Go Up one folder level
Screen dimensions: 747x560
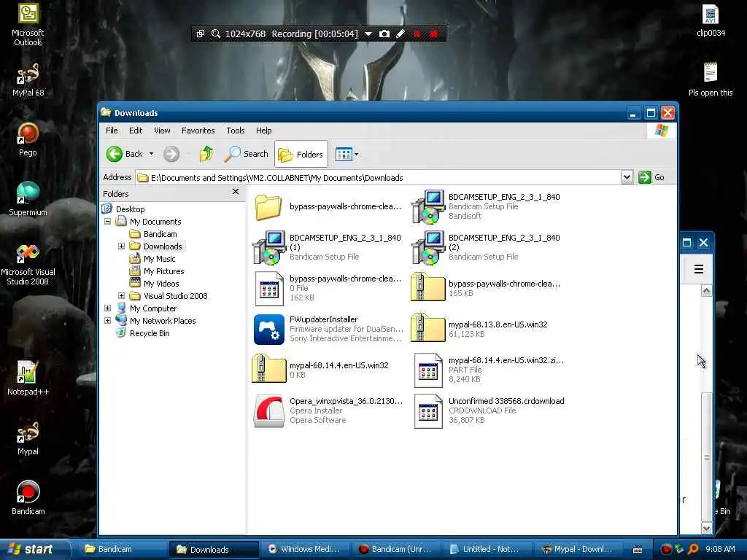[206, 154]
